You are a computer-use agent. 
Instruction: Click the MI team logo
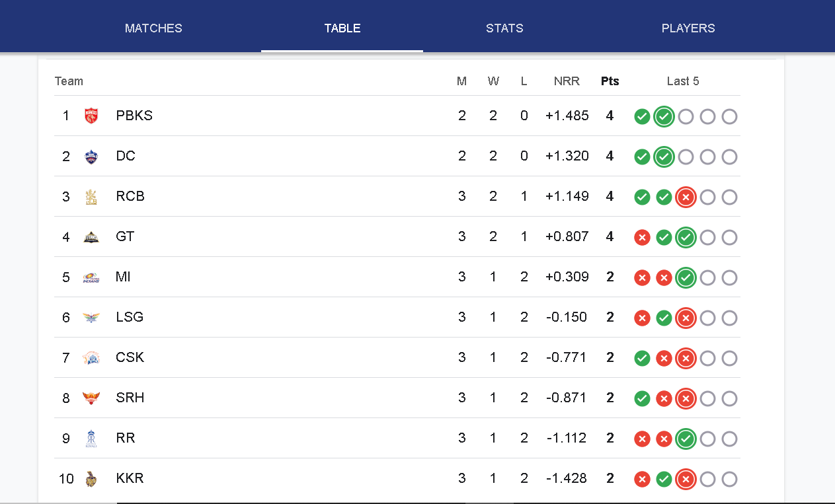pos(91,277)
